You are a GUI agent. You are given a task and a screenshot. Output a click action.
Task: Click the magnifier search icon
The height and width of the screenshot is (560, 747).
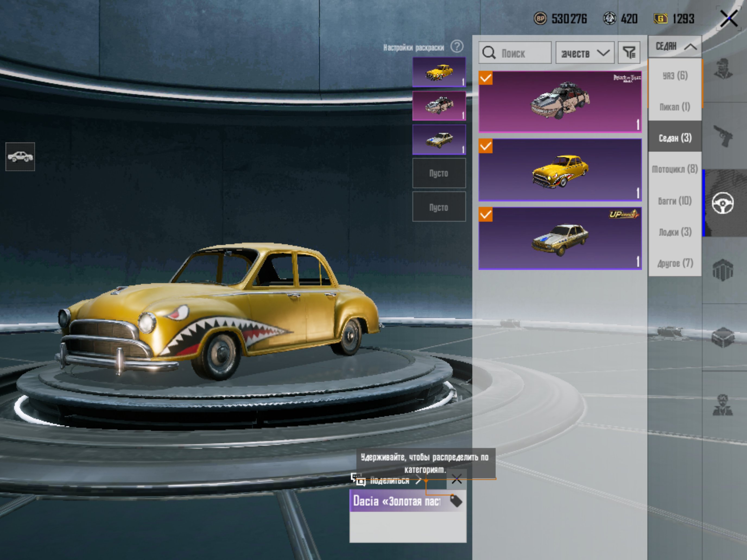point(489,53)
